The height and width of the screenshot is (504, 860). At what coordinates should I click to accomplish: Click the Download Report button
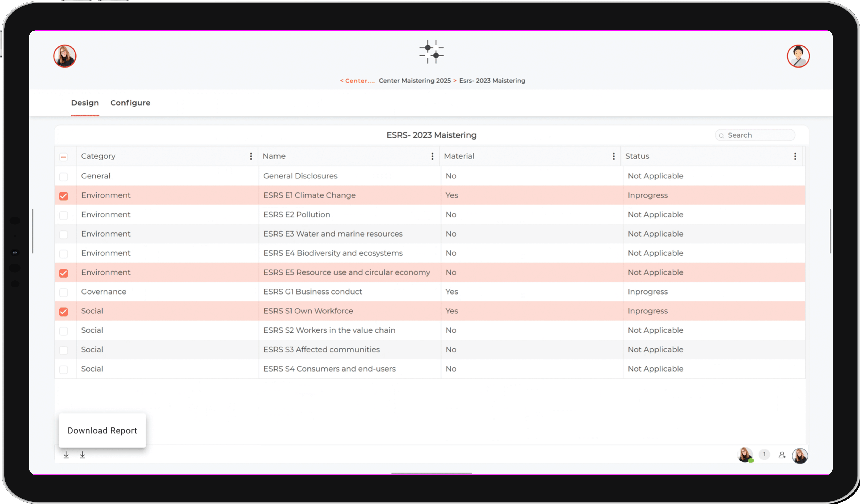[102, 431]
